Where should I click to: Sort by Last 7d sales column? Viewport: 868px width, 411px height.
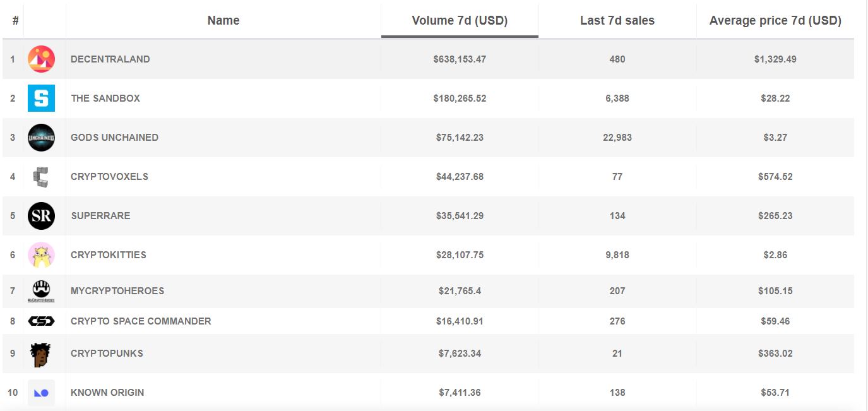(617, 20)
